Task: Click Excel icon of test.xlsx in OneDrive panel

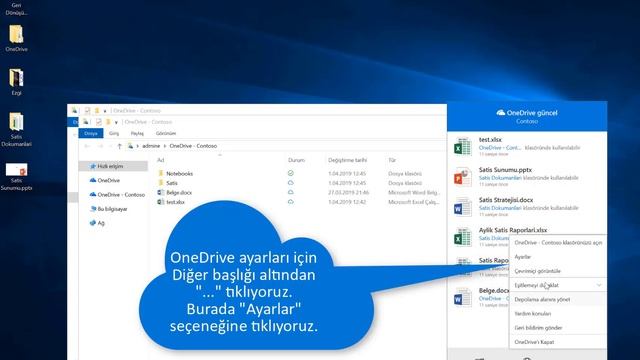Action: pos(463,147)
